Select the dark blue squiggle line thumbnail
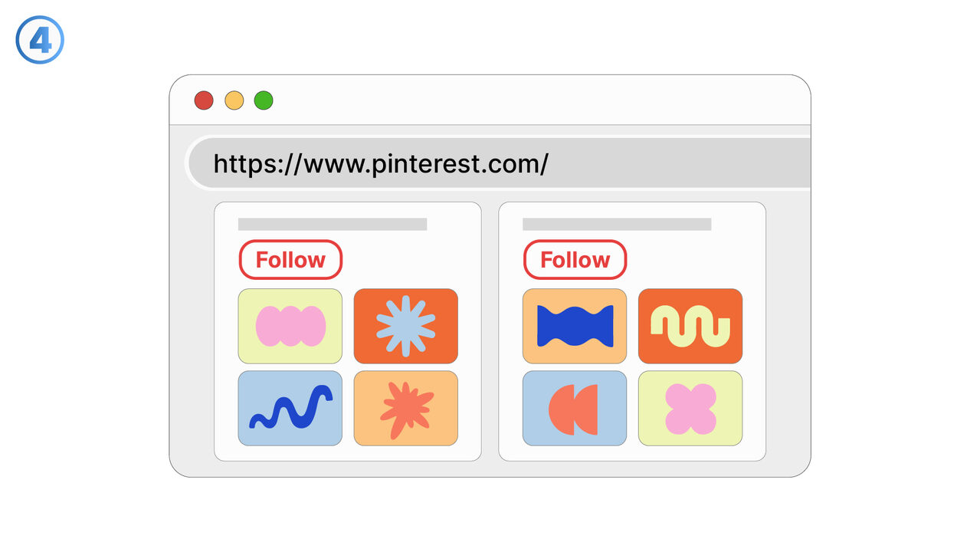 [290, 408]
